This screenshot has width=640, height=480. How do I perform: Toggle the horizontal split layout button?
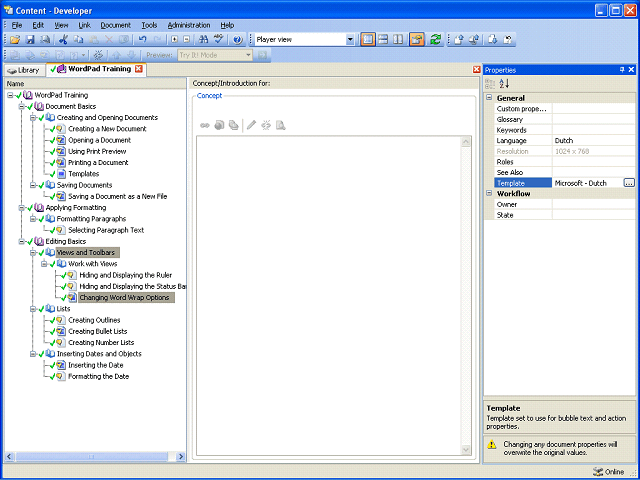[x=383, y=40]
